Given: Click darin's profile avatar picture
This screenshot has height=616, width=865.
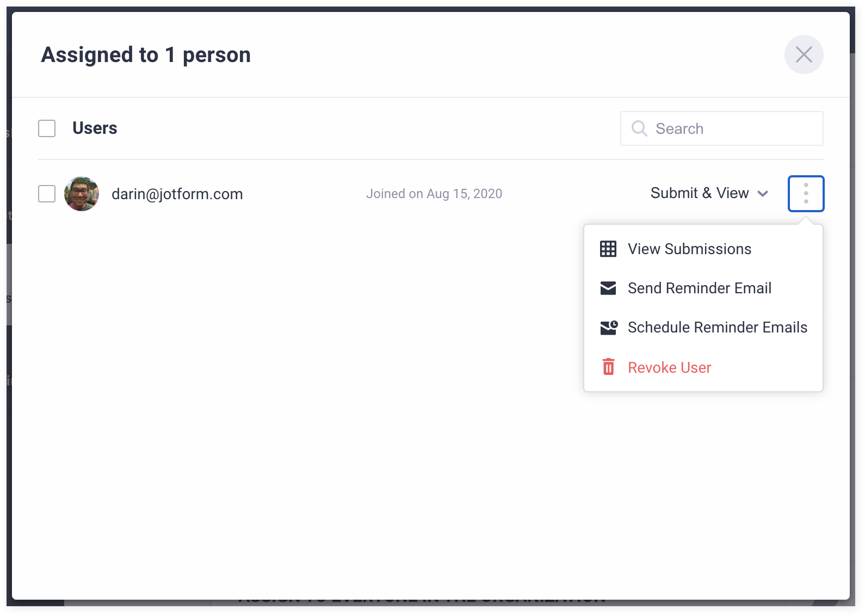Looking at the screenshot, I should click(x=82, y=194).
